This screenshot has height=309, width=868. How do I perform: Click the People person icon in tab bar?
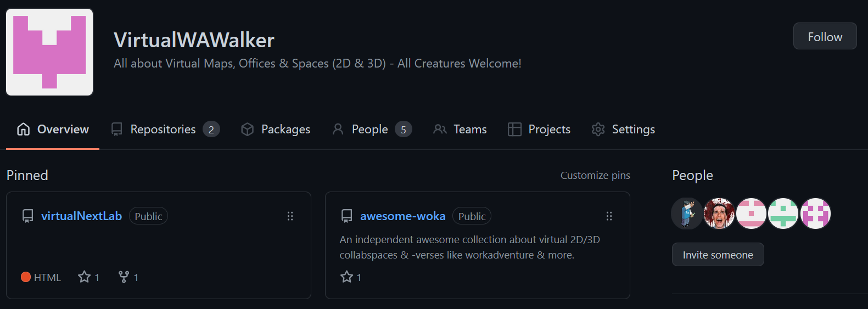(x=338, y=130)
